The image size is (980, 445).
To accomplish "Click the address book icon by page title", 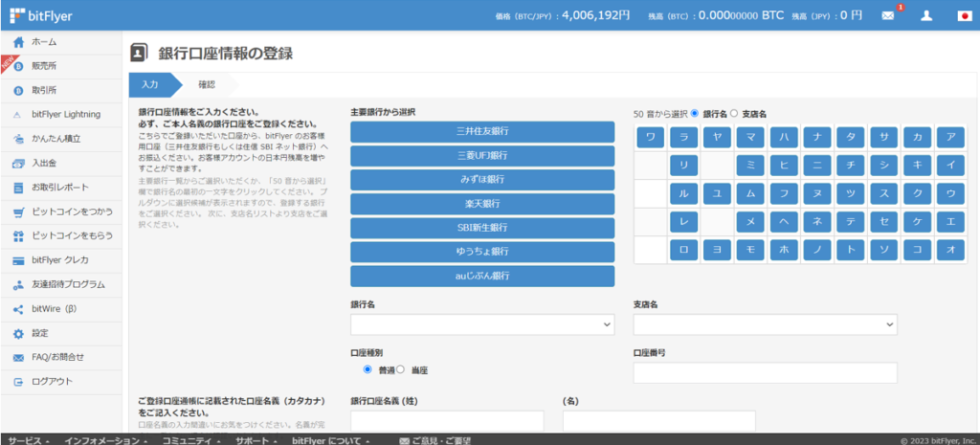I will pos(139,54).
